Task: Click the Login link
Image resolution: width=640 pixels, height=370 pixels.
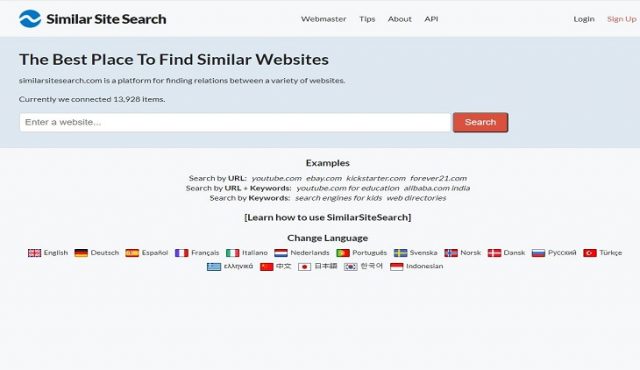Action: [584, 19]
